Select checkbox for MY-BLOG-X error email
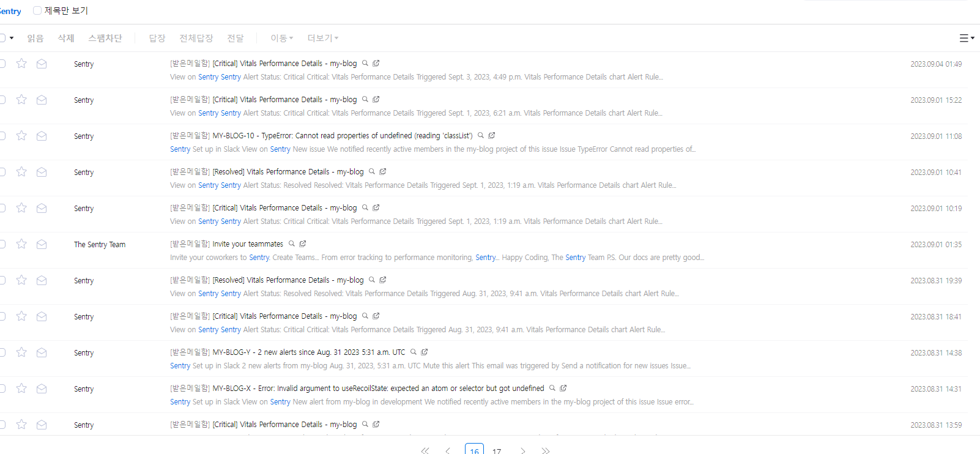The width and height of the screenshot is (980, 454). (2, 389)
